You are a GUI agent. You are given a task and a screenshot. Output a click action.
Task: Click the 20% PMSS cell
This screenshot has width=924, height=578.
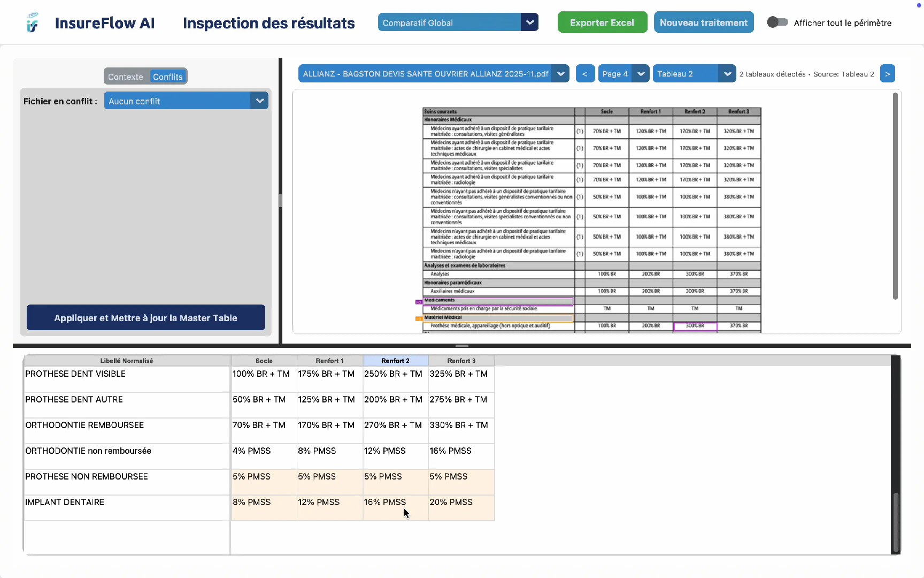click(461, 507)
